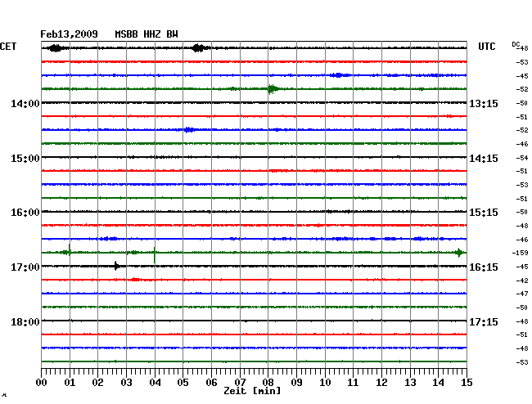Click the 00 minute tick label

(x=42, y=383)
